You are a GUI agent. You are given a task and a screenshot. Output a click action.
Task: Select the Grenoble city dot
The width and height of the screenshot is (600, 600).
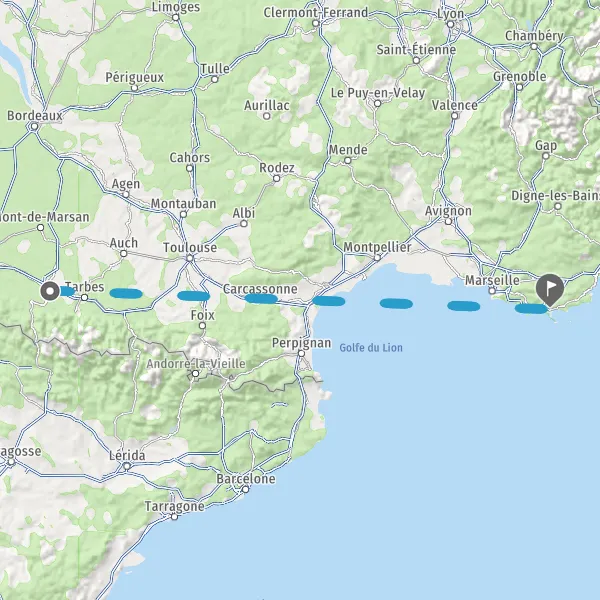pos(520,87)
